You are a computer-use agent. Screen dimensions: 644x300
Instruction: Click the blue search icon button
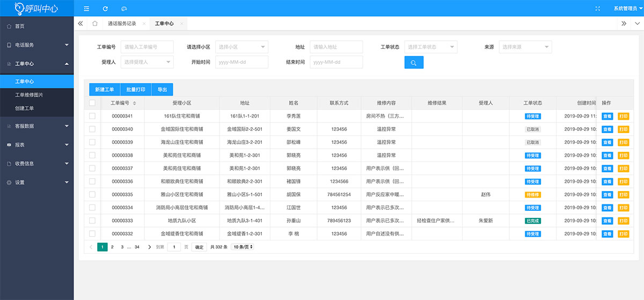click(x=414, y=62)
